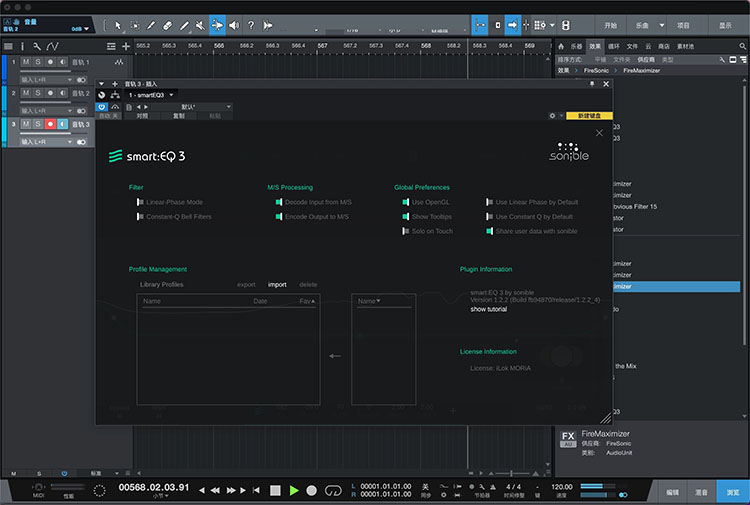Select the Paint pencil tool
Viewport: 750px width, 505px height.
184,25
